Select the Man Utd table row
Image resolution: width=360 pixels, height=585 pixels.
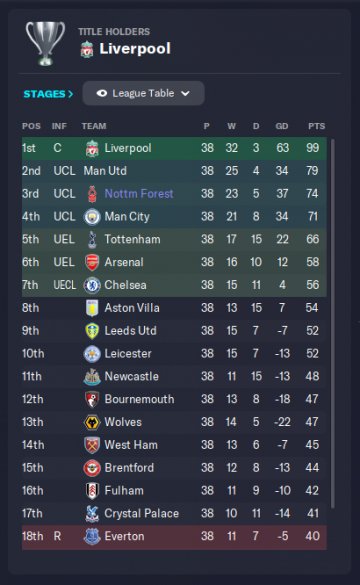click(x=174, y=171)
